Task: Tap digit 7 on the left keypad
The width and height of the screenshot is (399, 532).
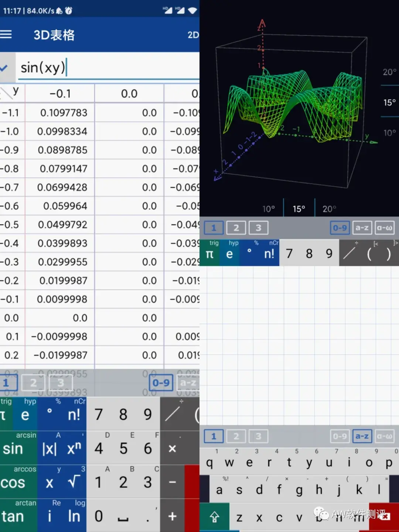Action: (x=99, y=414)
